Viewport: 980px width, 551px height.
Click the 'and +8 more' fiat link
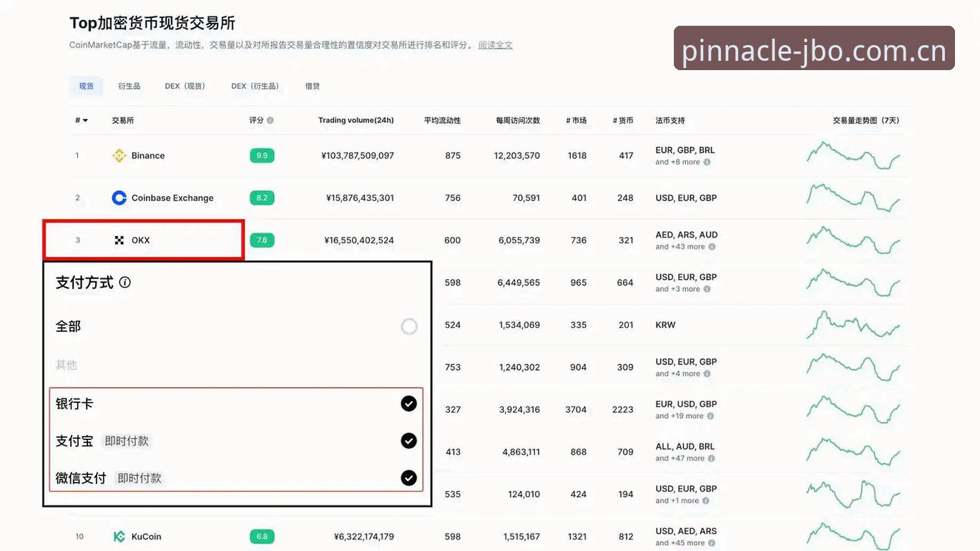click(x=677, y=162)
